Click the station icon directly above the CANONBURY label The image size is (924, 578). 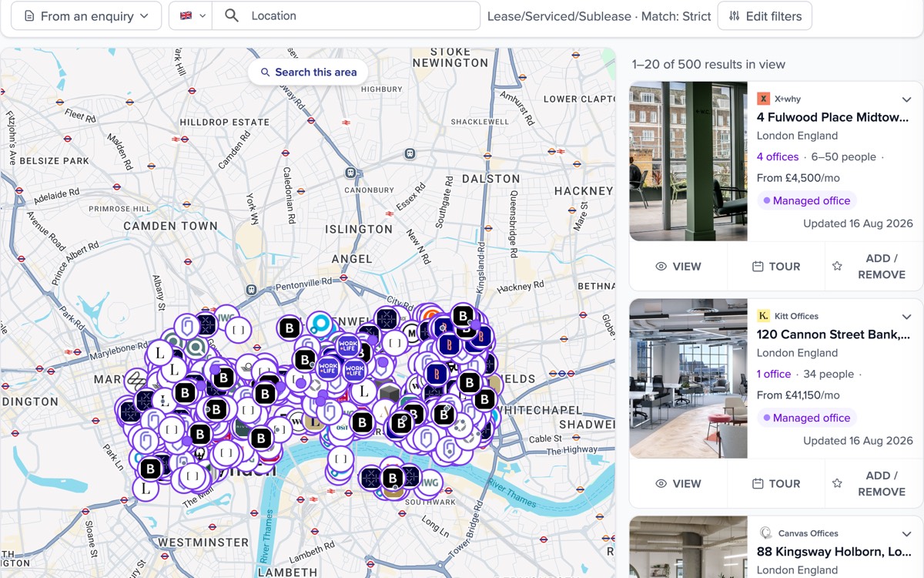tap(351, 173)
